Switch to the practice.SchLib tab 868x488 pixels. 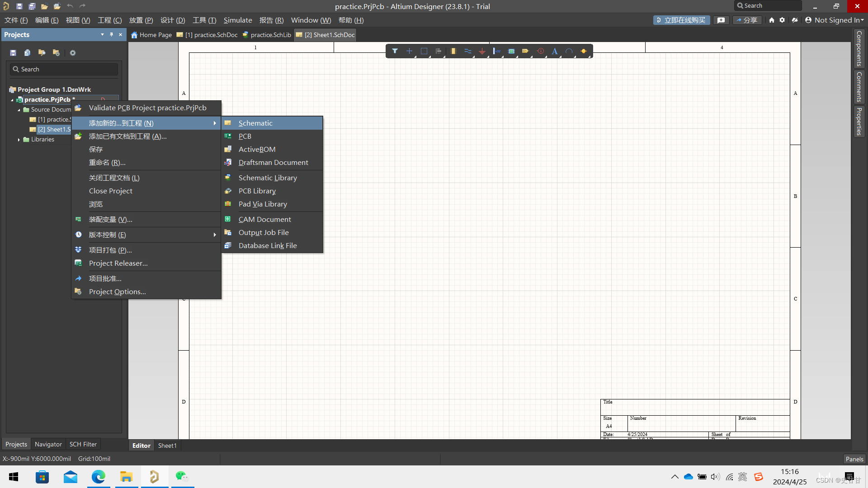tap(267, 35)
